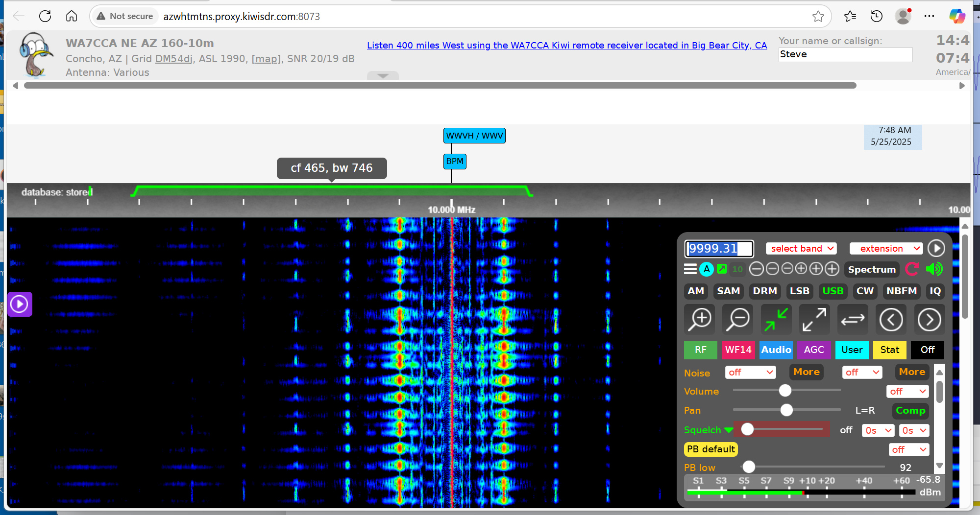Click the waterfall zoom in magnifier icon
This screenshot has width=980, height=515.
point(700,320)
